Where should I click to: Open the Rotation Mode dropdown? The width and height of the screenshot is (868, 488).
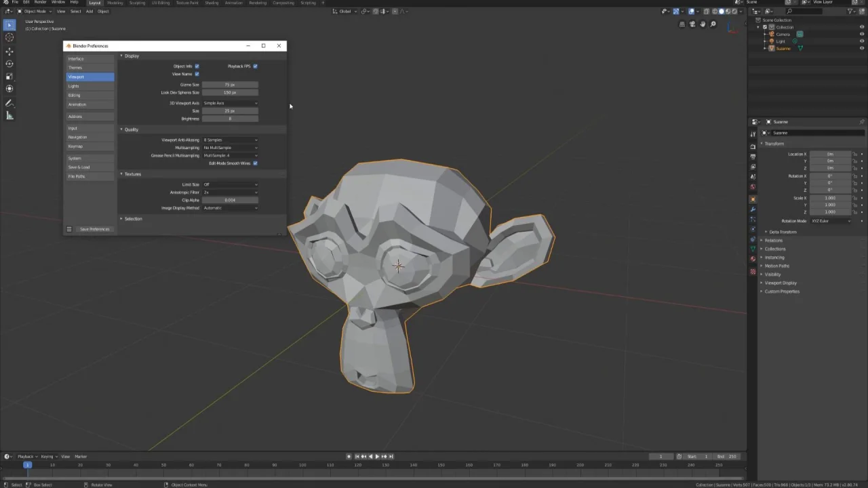pos(831,221)
